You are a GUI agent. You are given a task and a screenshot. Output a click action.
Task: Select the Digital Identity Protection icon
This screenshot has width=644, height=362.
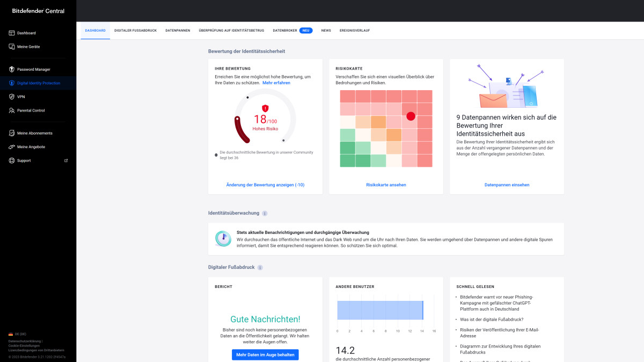pos(11,83)
